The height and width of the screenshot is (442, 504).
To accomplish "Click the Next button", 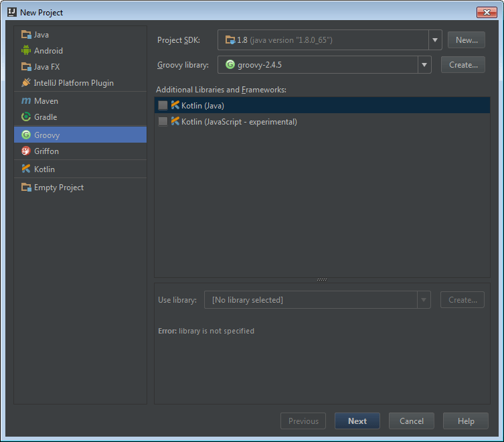I will pos(357,421).
